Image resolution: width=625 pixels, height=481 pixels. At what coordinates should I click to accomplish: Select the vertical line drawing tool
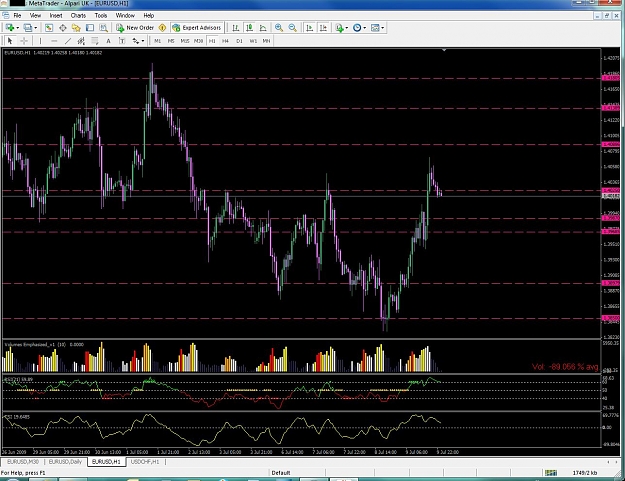[40, 41]
